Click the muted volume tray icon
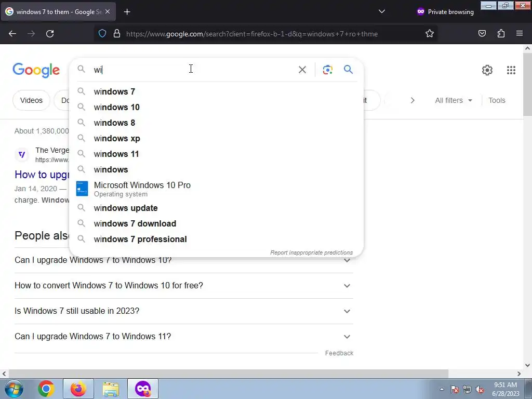The width and height of the screenshot is (532, 399). [x=480, y=390]
